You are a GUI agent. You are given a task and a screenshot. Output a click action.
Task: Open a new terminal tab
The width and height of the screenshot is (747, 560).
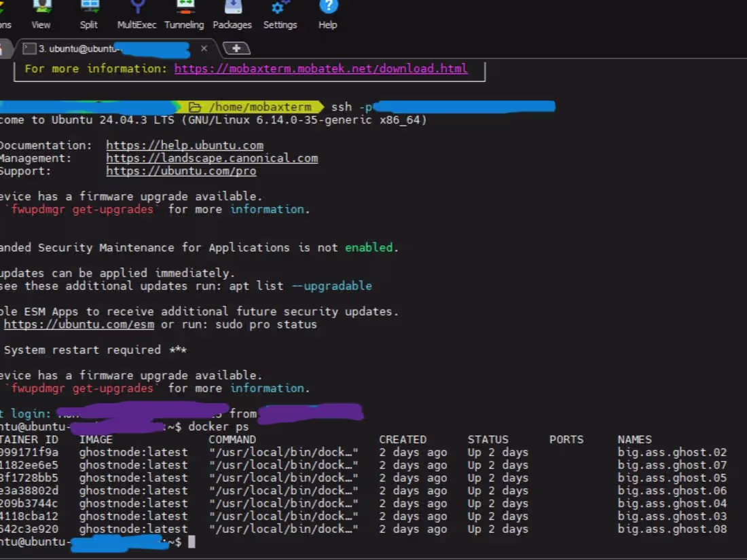(x=236, y=49)
